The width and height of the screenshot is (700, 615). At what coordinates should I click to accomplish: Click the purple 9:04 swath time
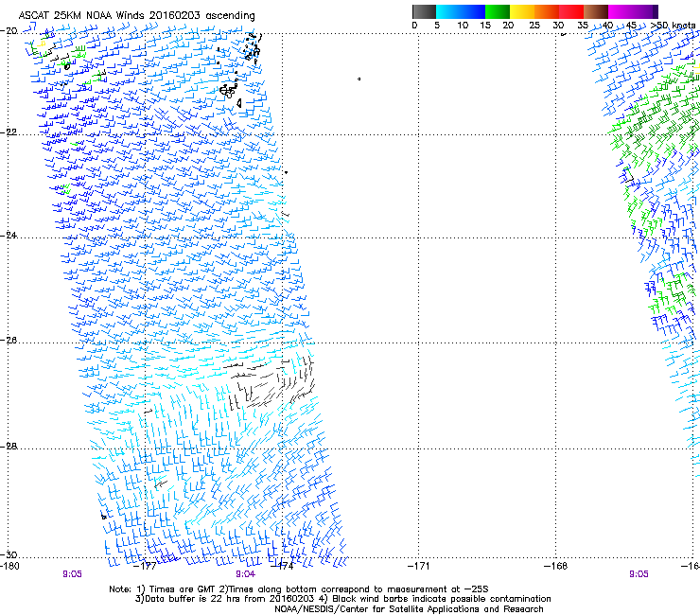click(x=246, y=574)
